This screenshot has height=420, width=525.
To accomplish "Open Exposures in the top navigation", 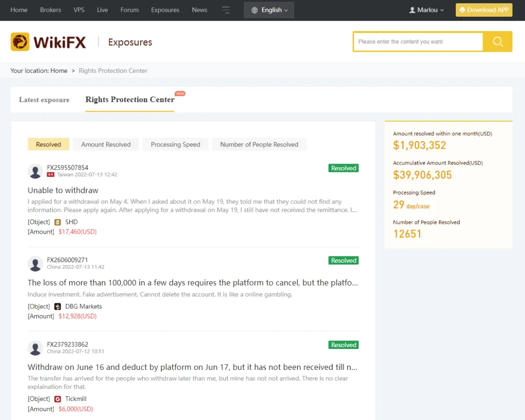I will [x=165, y=10].
